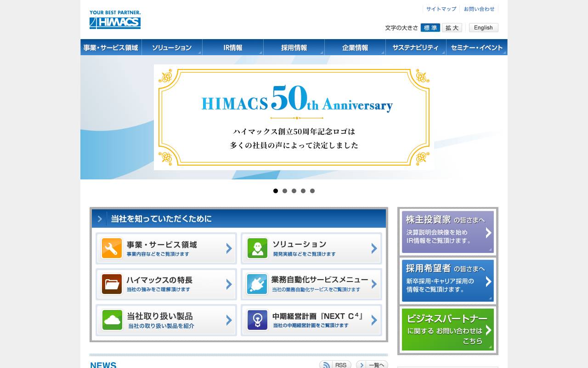The image size is (588, 368).
Task: Keep 標準 text size selected
Action: tap(431, 28)
